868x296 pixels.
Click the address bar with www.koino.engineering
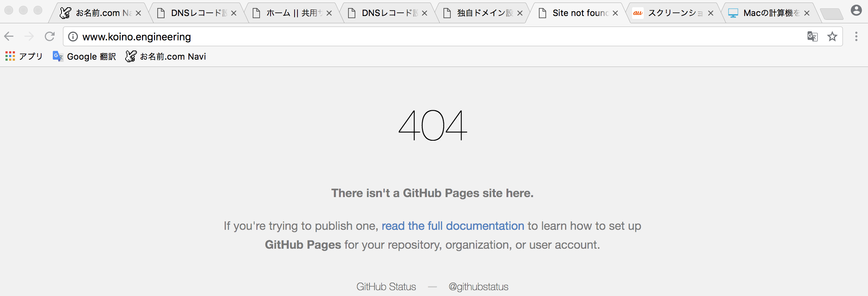coord(453,36)
